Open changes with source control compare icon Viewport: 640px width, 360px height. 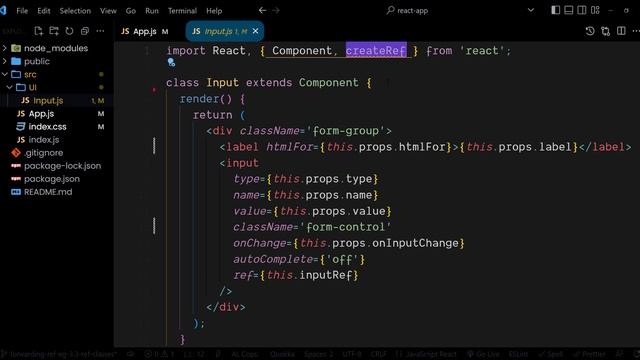pyautogui.click(x=605, y=31)
